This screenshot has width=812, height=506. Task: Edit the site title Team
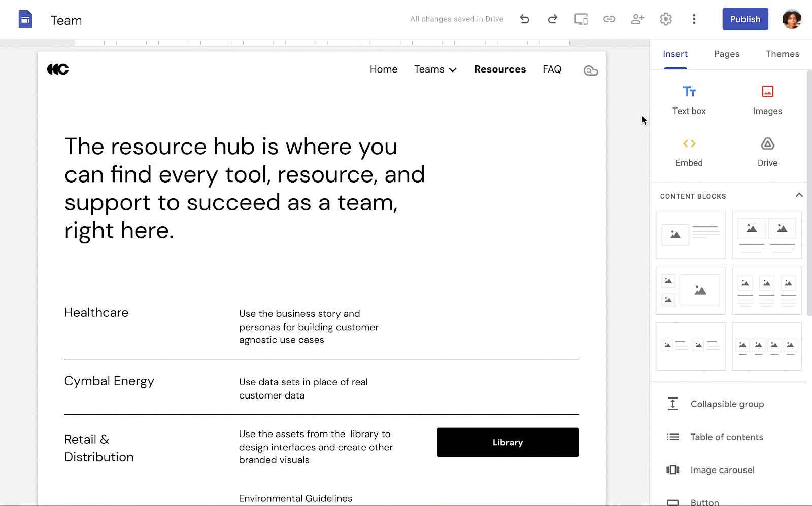click(66, 20)
